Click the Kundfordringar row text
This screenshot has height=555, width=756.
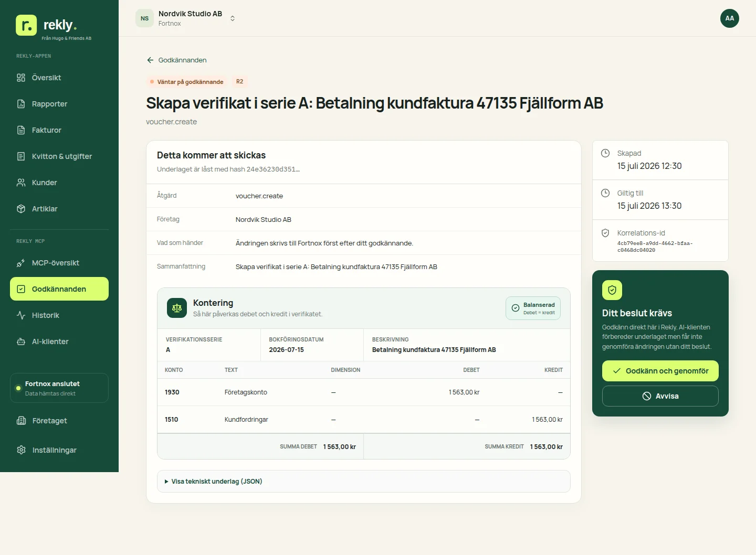(246, 420)
